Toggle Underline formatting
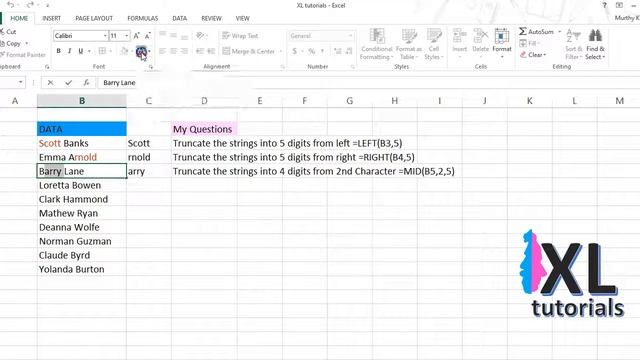 click(x=80, y=51)
